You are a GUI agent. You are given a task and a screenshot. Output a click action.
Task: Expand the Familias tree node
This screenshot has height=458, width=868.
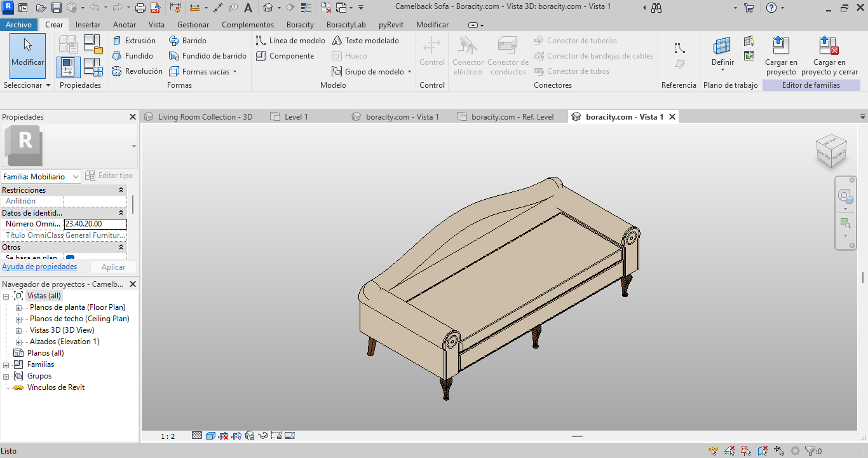6,364
